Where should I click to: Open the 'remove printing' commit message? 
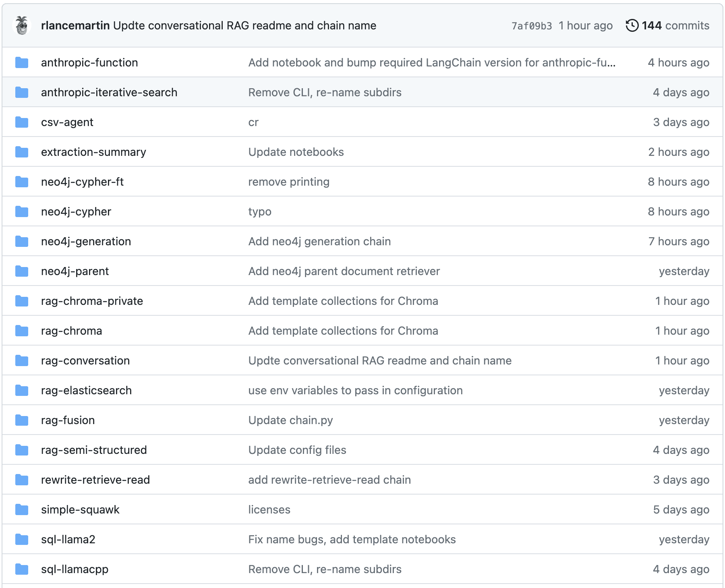289,182
